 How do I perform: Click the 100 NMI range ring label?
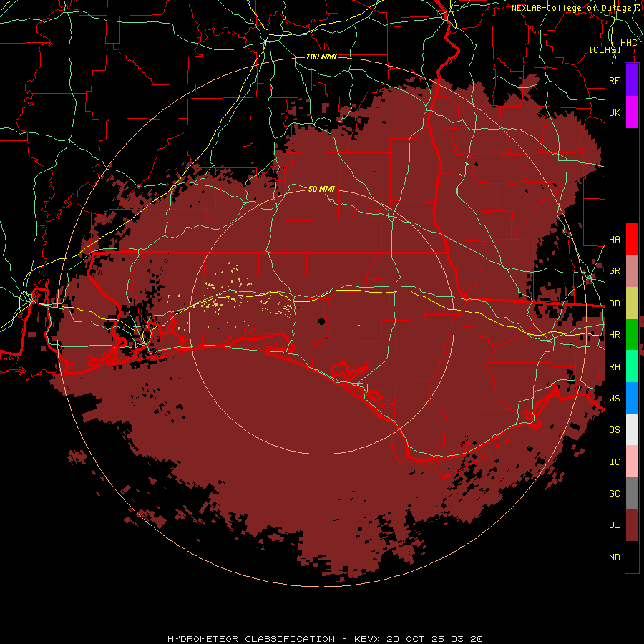click(x=321, y=57)
